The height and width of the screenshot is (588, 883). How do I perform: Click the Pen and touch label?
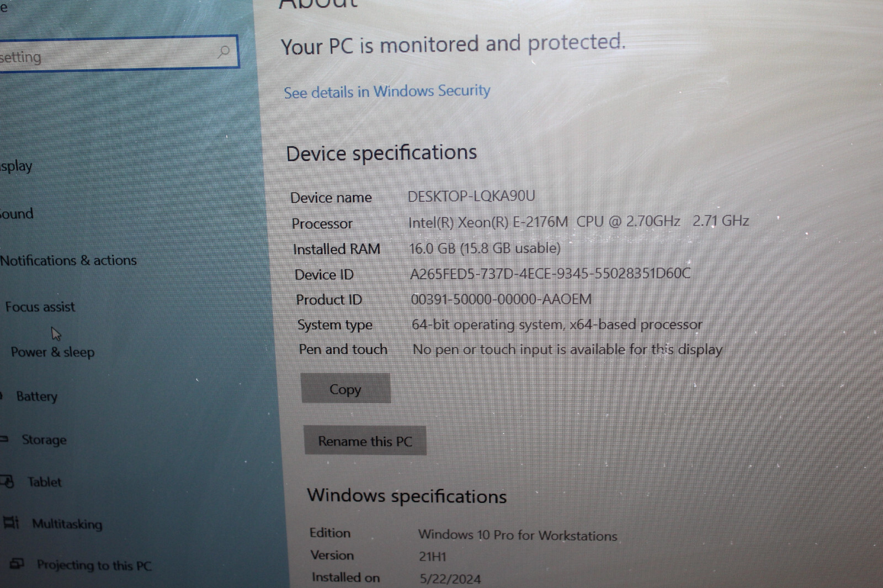(x=343, y=349)
